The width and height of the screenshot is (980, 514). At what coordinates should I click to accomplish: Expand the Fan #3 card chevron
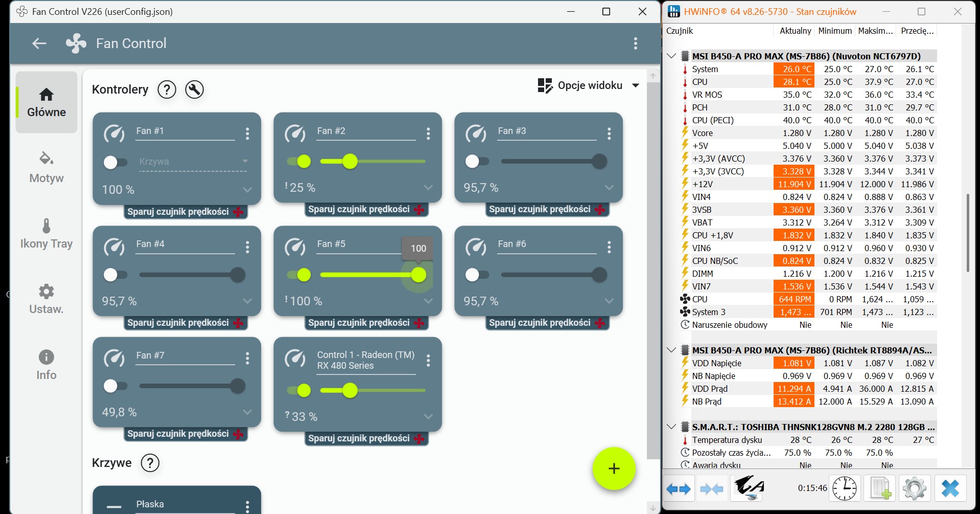point(609,188)
